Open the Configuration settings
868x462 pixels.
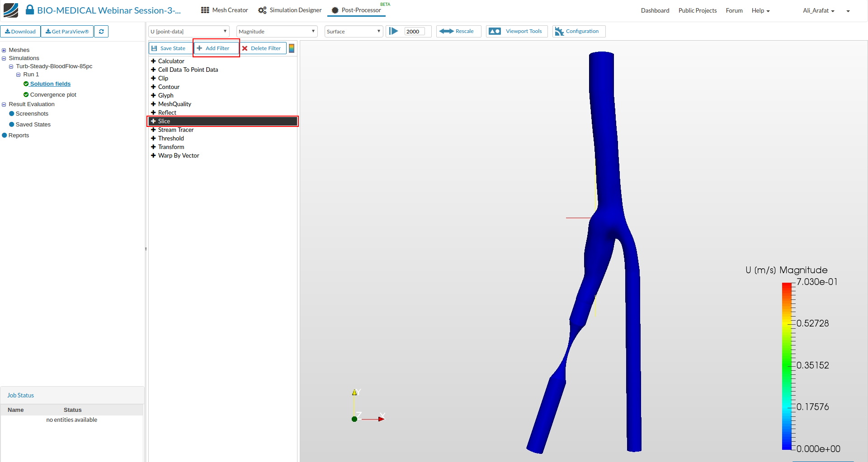[579, 31]
